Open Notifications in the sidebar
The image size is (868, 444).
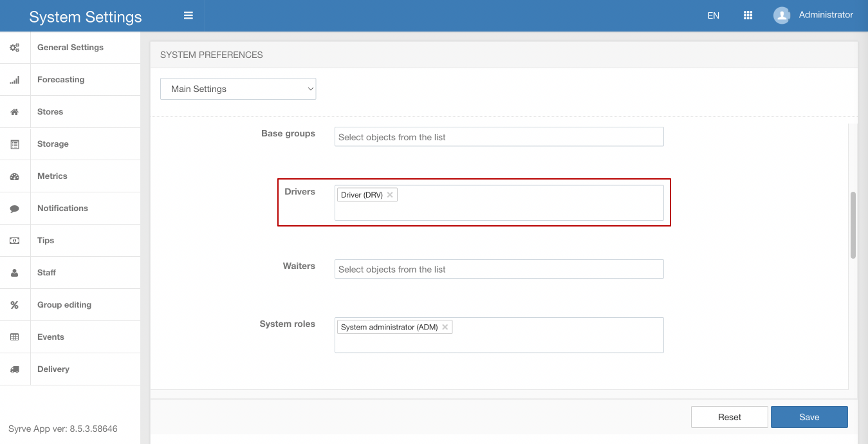tap(62, 208)
